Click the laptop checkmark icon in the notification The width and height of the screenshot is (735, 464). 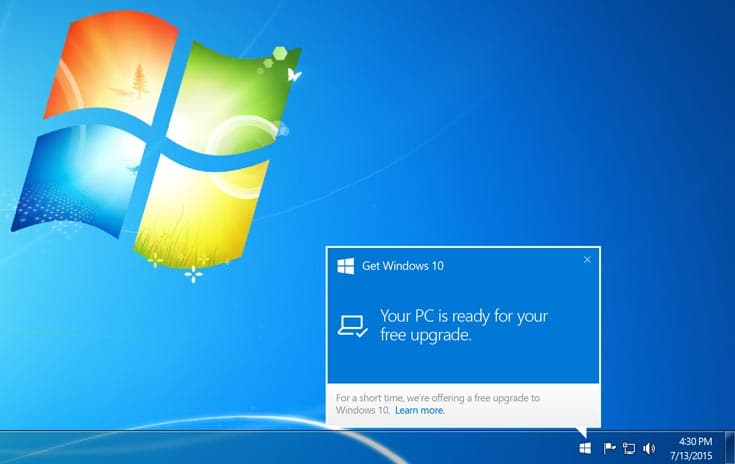[352, 326]
